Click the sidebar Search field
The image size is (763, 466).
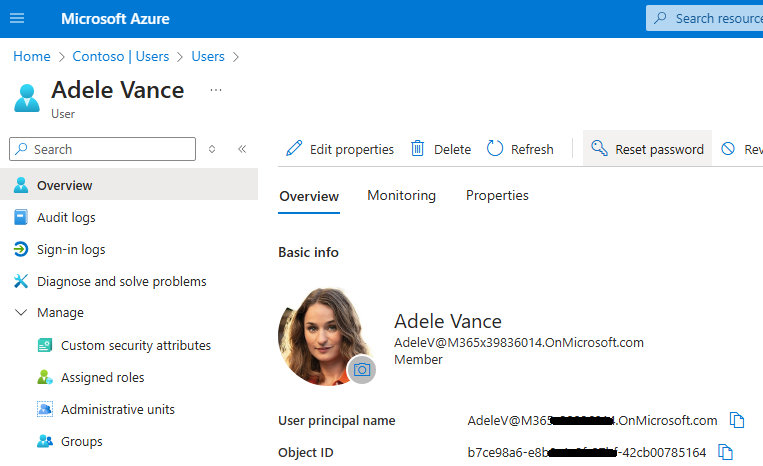tap(102, 149)
